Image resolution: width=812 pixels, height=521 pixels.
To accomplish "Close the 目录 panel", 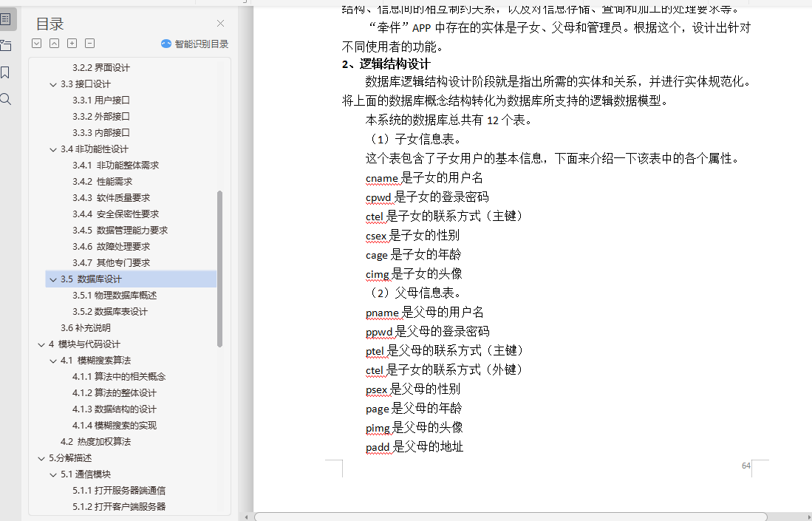I will pyautogui.click(x=221, y=24).
